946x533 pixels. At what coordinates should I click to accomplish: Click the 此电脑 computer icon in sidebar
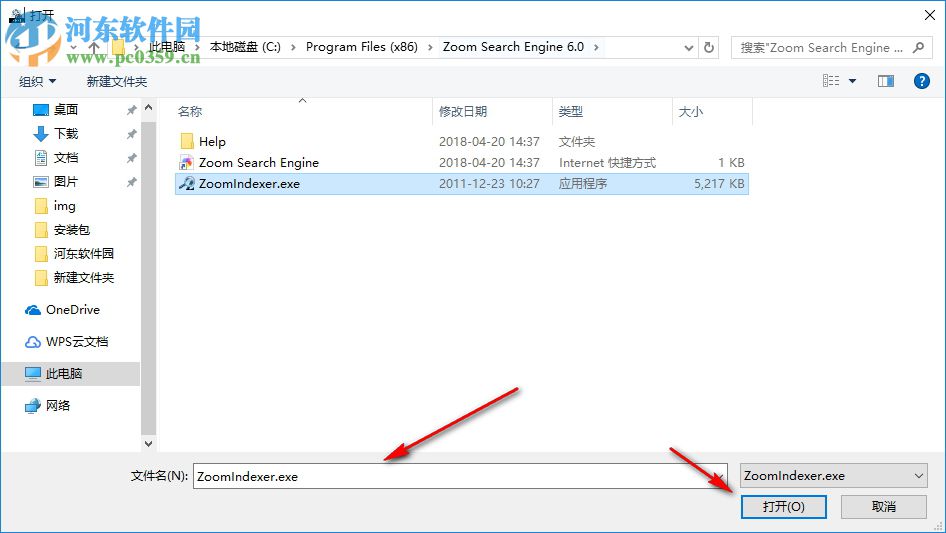pyautogui.click(x=33, y=374)
